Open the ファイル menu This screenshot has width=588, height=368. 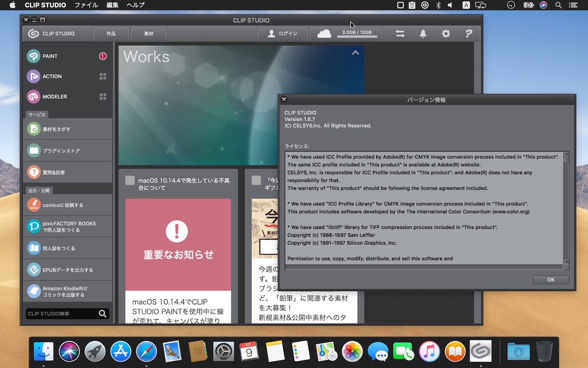pyautogui.click(x=86, y=5)
